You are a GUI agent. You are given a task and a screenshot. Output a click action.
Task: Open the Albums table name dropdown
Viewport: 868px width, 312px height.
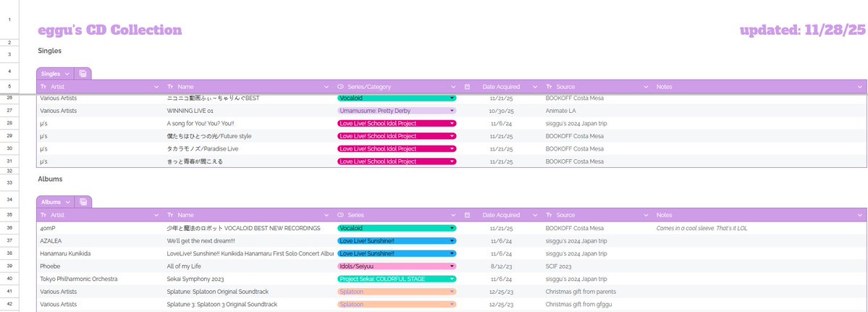pos(67,203)
